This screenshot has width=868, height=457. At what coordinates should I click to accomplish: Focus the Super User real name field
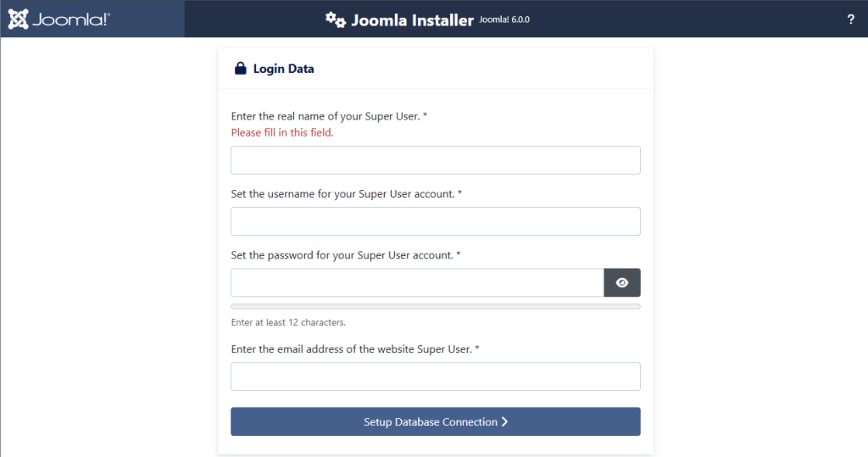click(x=435, y=160)
